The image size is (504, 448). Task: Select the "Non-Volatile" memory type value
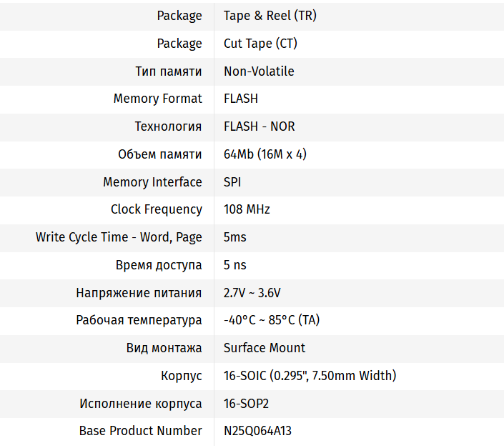point(259,71)
